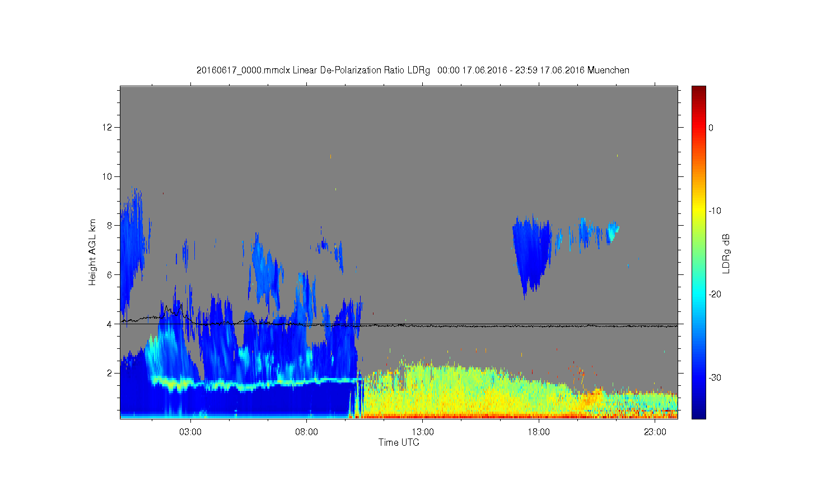Screen dimensions: 840x504
Task: Click the dark red top of colorbar
Action: tap(699, 91)
